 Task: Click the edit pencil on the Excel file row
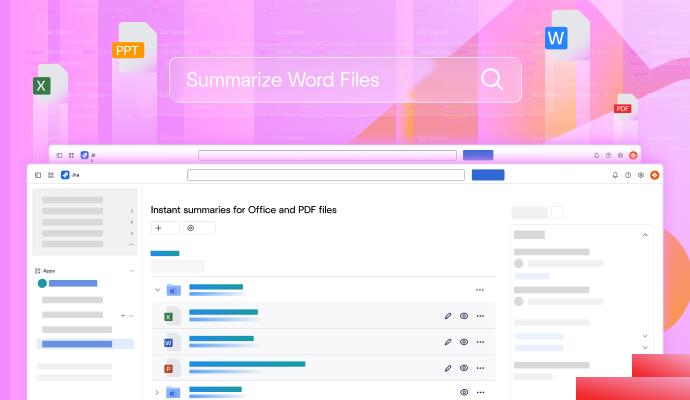[x=448, y=316]
